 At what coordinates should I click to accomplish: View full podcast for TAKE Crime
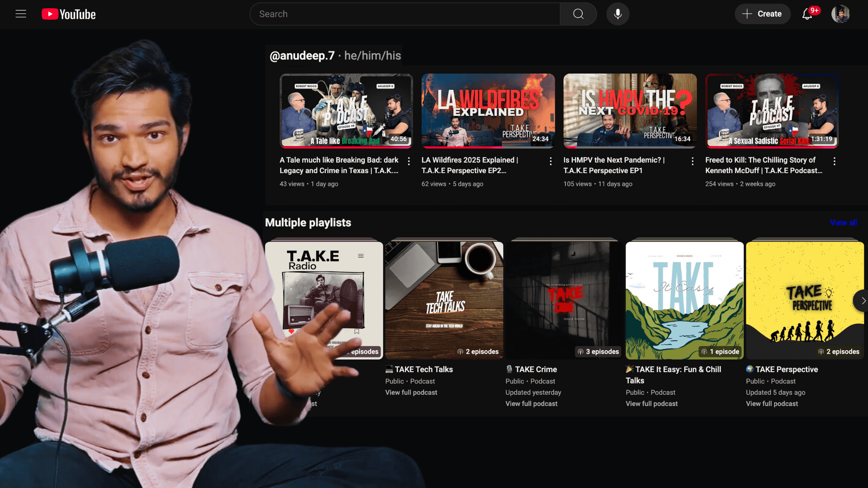[532, 404]
